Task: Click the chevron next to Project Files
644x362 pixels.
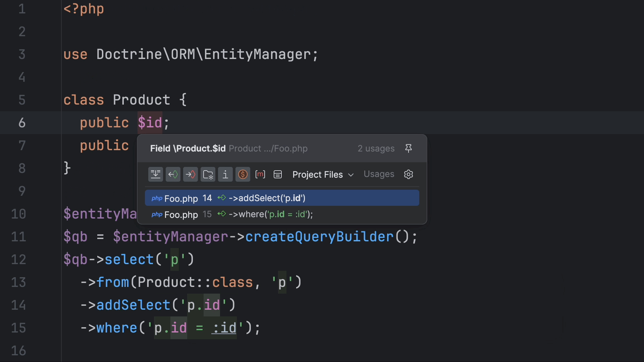Action: (351, 175)
